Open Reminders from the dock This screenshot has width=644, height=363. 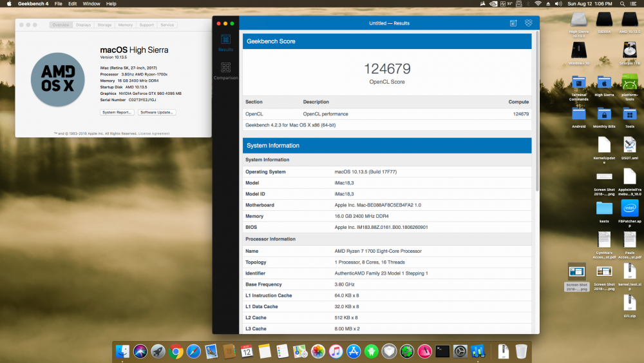(282, 351)
